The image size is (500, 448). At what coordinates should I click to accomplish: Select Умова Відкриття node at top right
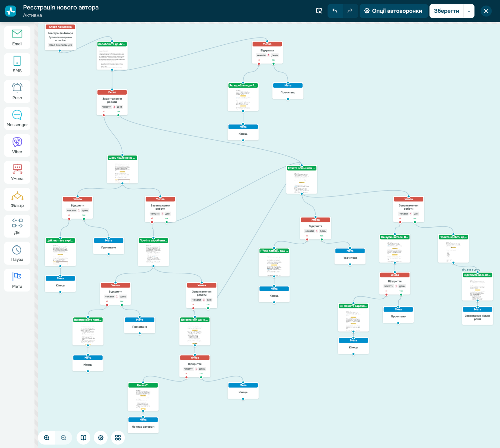click(x=267, y=52)
